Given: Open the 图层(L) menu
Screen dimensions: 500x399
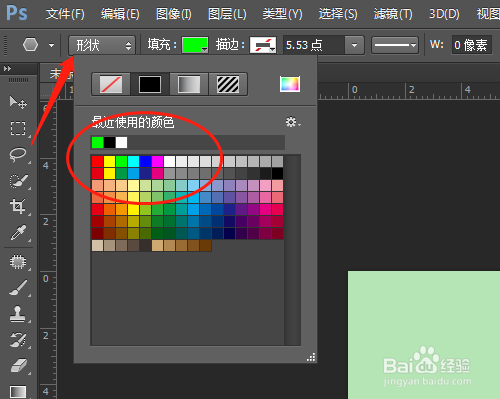Looking at the screenshot, I should tap(227, 14).
